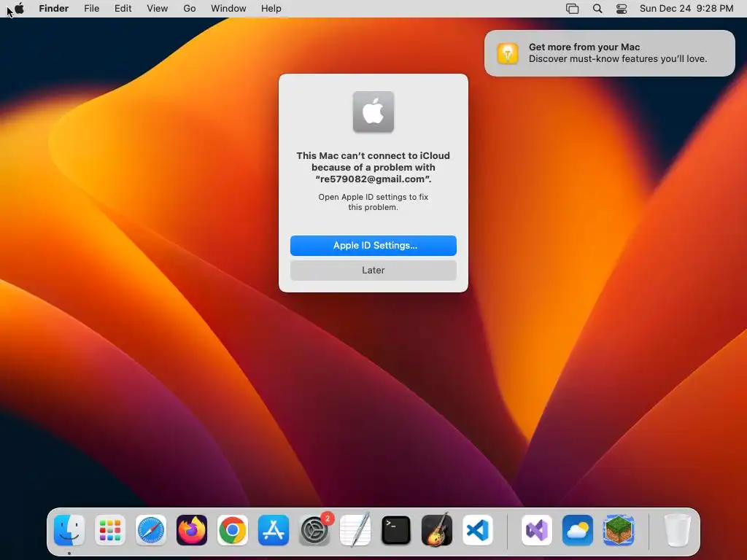The height and width of the screenshot is (560, 747).
Task: Open the Get more from your Mac notification
Action: [610, 53]
